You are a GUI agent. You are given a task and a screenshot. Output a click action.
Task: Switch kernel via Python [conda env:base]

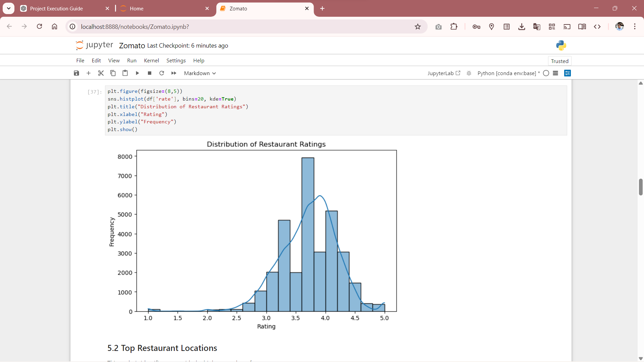506,73
